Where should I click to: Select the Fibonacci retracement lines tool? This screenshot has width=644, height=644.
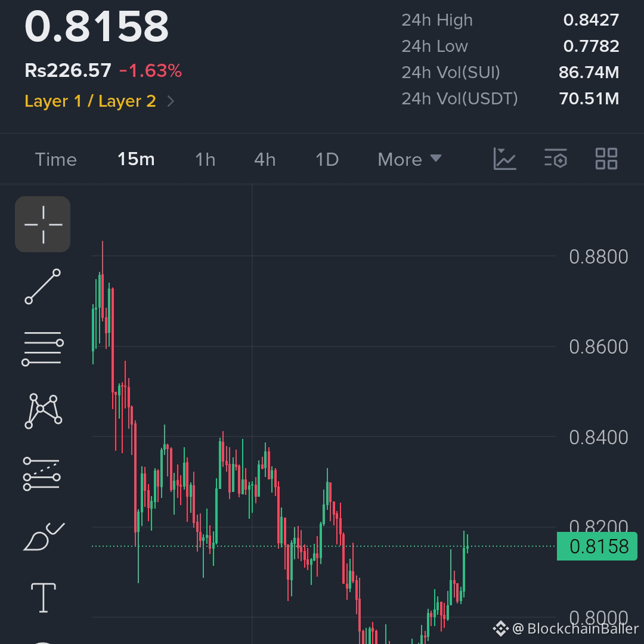click(x=42, y=474)
